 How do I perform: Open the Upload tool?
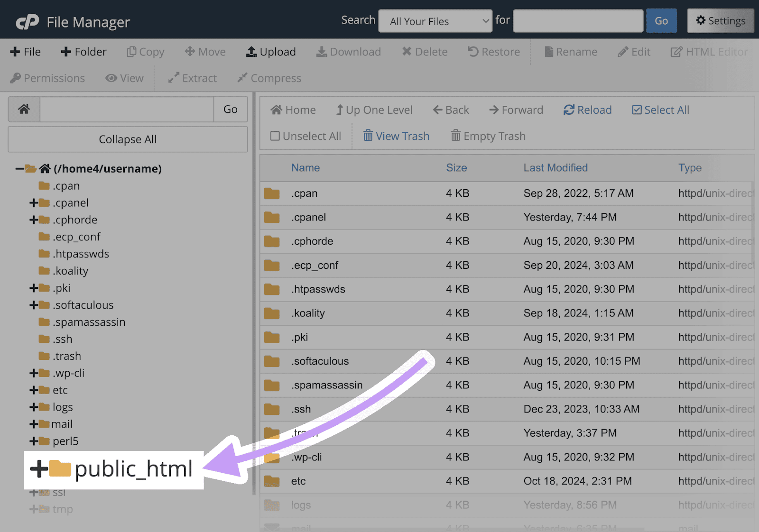pyautogui.click(x=270, y=52)
